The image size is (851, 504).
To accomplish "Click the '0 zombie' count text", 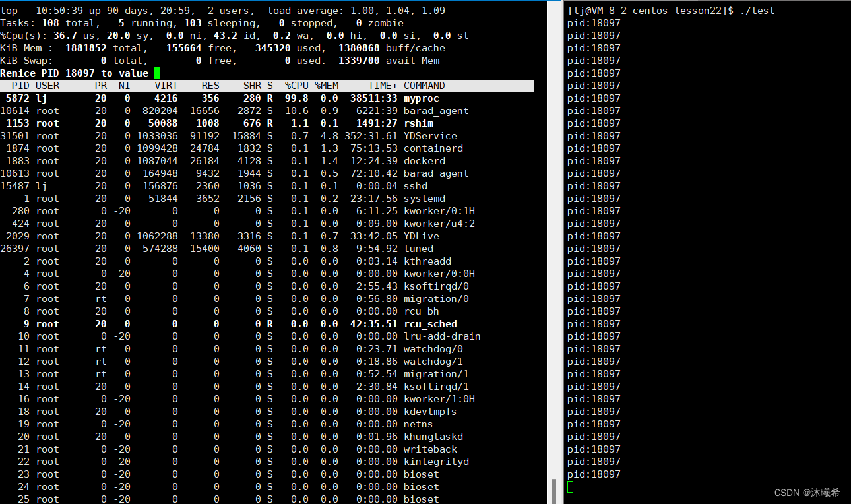I will tap(380, 23).
